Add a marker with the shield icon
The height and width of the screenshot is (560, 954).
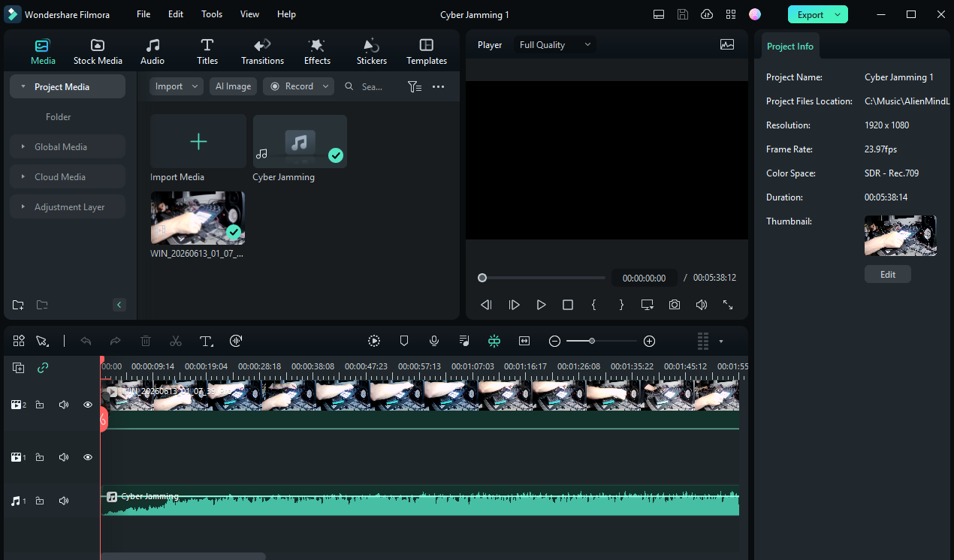click(404, 341)
